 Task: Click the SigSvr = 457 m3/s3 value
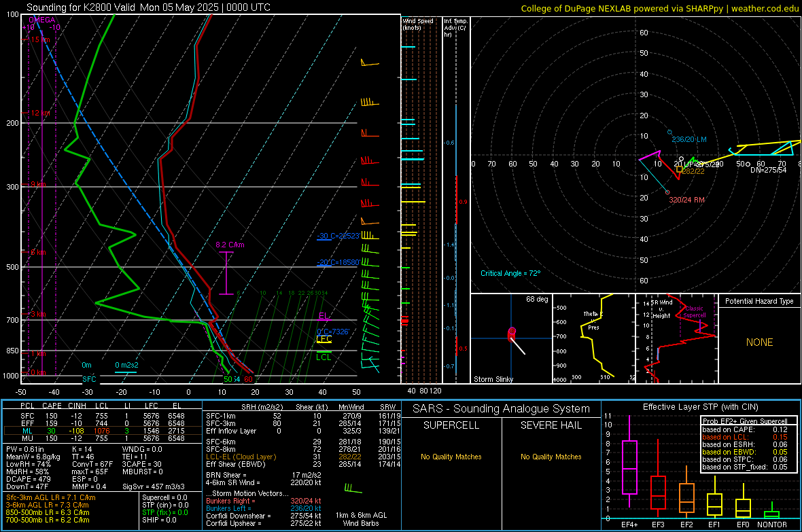[154, 486]
